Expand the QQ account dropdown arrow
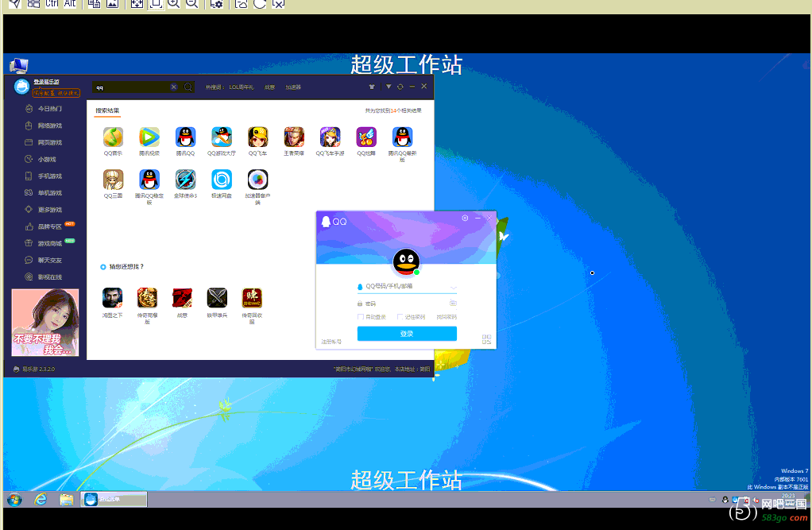Screen dimensions: 812x530 tap(453, 287)
